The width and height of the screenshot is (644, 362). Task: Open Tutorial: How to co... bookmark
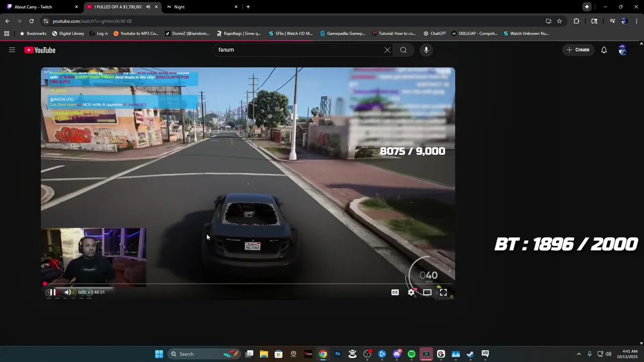pyautogui.click(x=394, y=34)
